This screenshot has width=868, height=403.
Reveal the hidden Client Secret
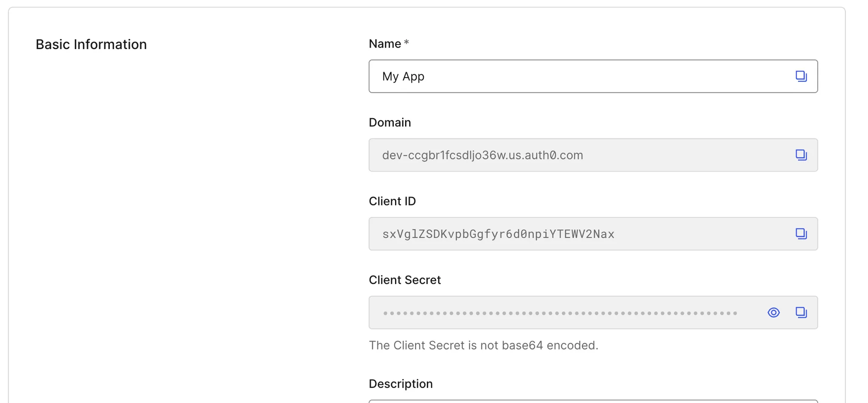tap(773, 313)
